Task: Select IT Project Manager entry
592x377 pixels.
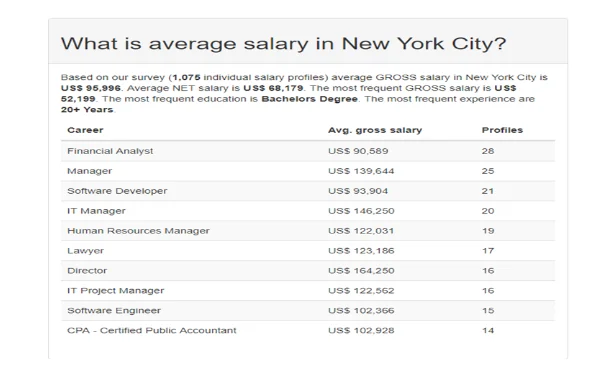Action: pos(308,291)
